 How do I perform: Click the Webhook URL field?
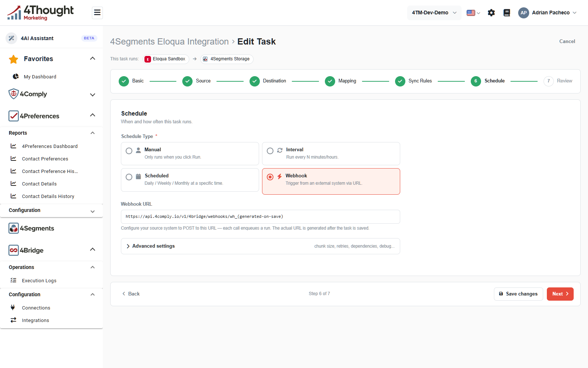coord(261,217)
